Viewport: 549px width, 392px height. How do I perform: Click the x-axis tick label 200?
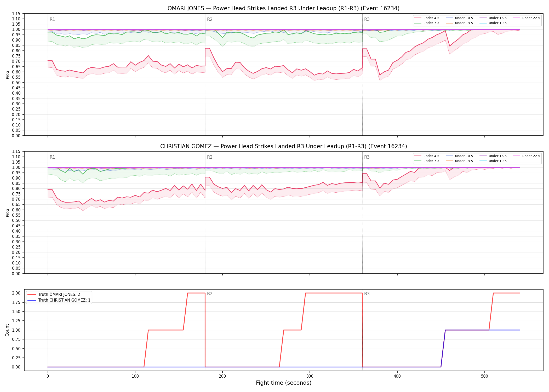click(x=222, y=376)
